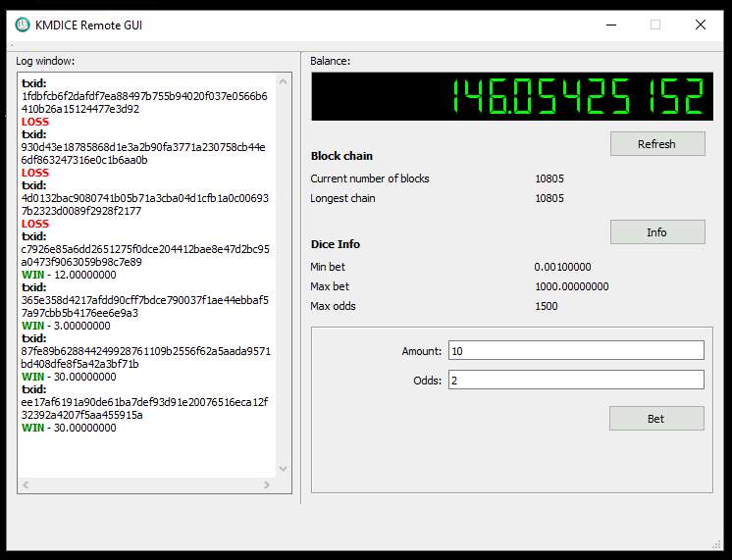The height and width of the screenshot is (560, 732).
Task: Click the Max odds label
Action: point(333,306)
